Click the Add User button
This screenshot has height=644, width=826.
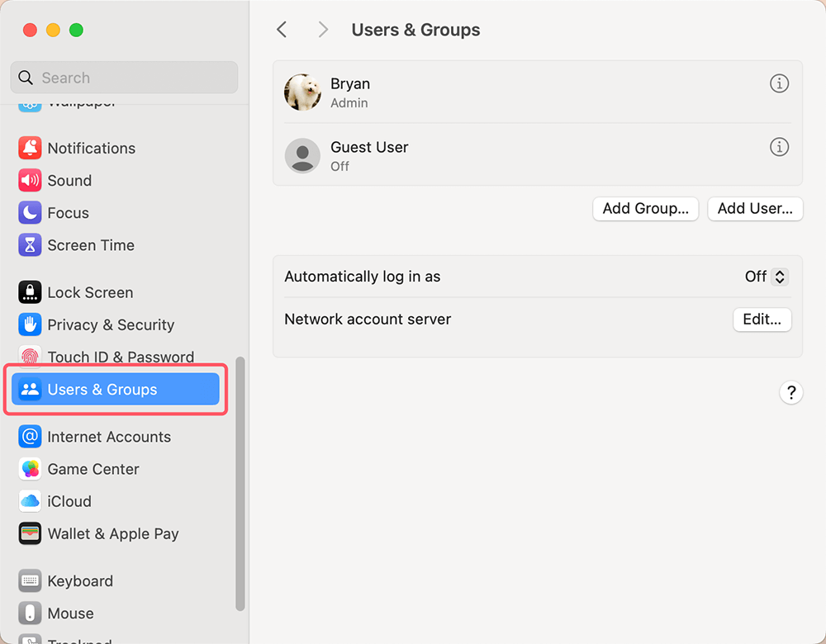tap(754, 209)
